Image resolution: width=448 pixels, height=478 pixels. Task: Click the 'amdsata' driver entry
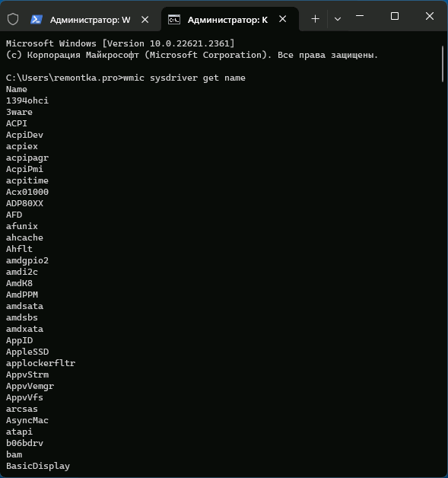[24, 306]
